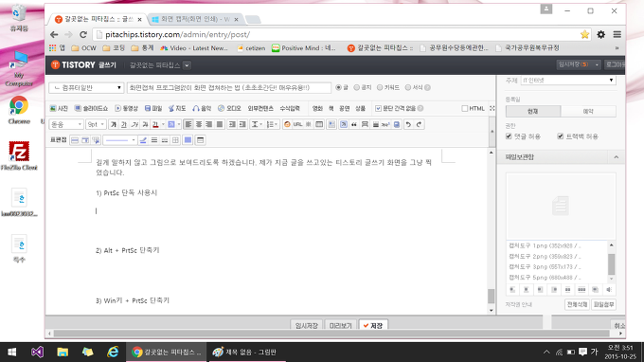This screenshot has width=644, height=362.
Task: Enable HTML editing mode checkbox
Action: pyautogui.click(x=464, y=108)
